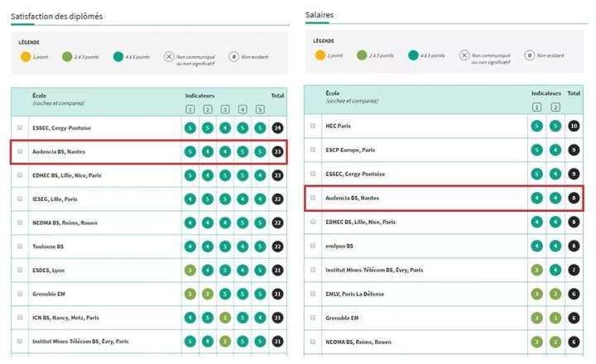Click 'emlyon BS' school name
The width and height of the screenshot is (596, 364).
pyautogui.click(x=339, y=247)
